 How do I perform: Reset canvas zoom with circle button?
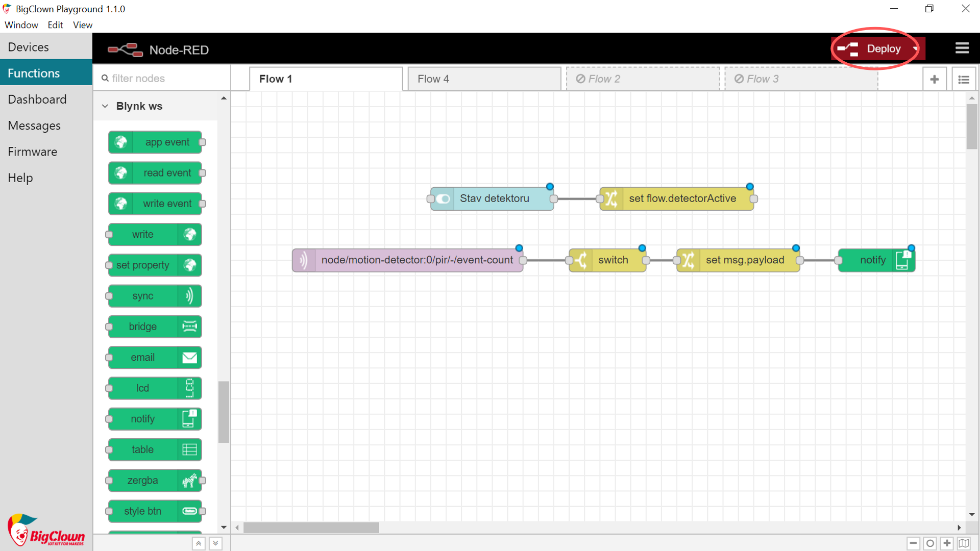point(930,543)
